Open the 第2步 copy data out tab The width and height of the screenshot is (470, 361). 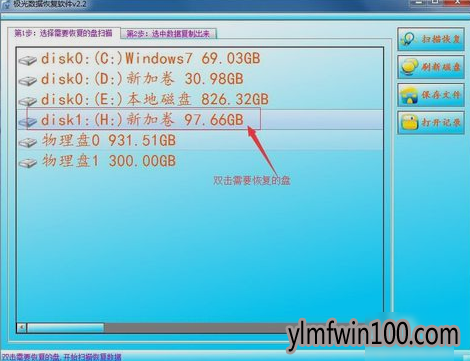(168, 34)
